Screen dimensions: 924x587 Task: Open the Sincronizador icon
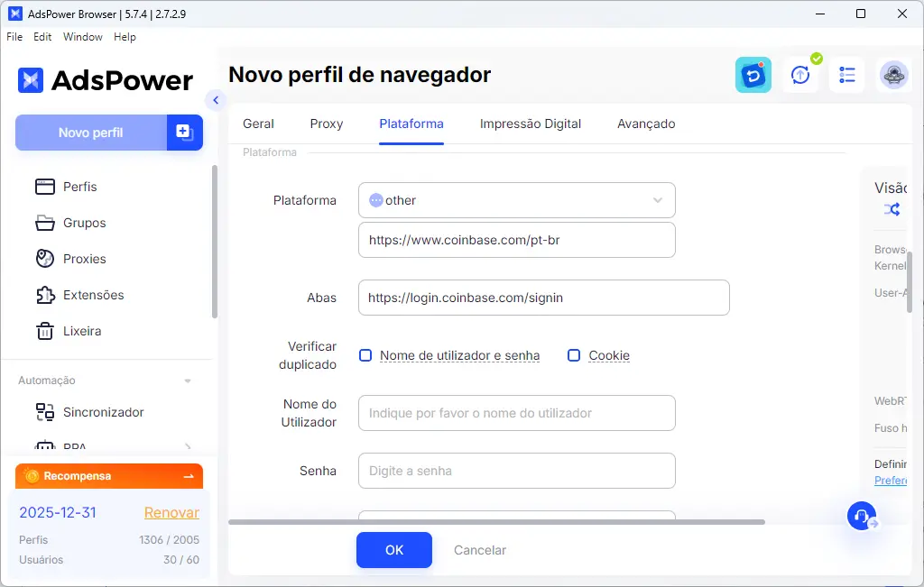[45, 412]
